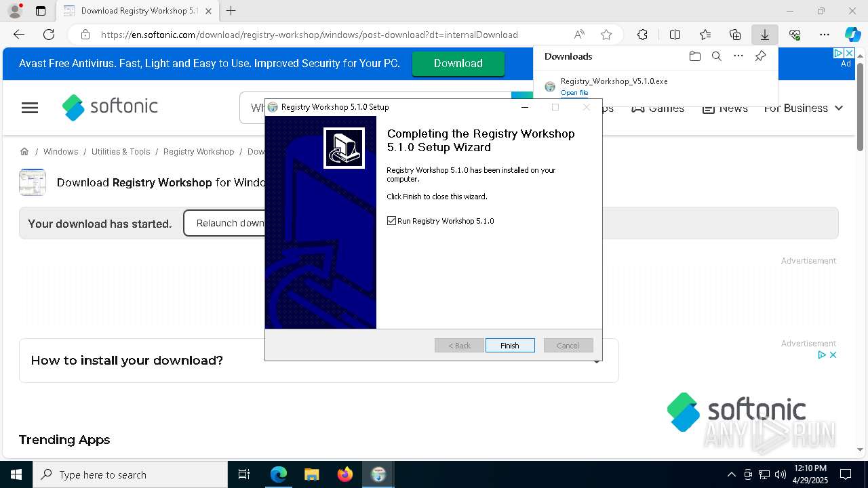Open more options in Downloads panel

738,56
